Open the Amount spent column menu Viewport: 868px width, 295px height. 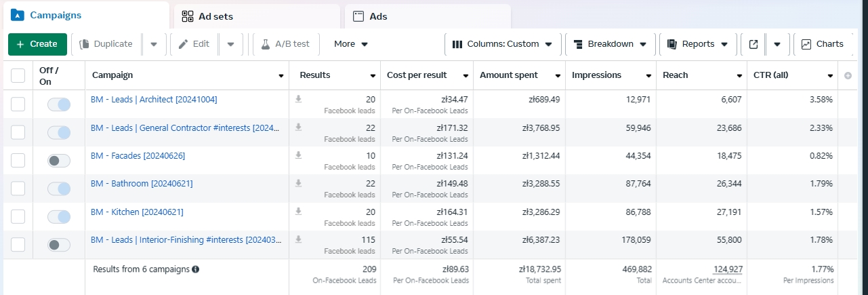tap(557, 75)
